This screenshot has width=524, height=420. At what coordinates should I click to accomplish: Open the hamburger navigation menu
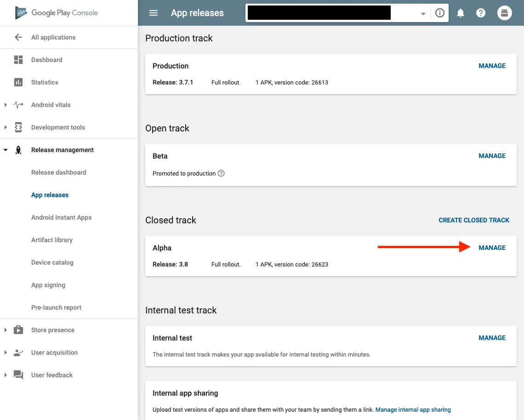click(154, 13)
